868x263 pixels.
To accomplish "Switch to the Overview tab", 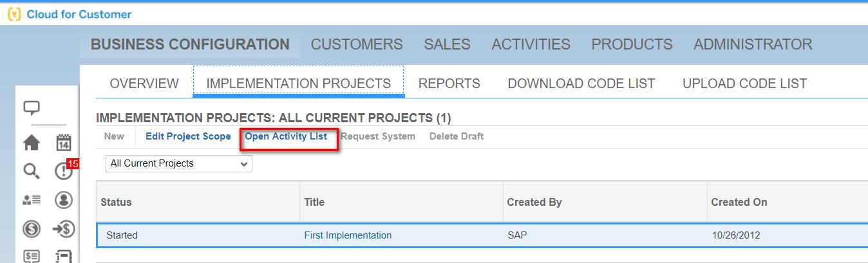I will coord(144,84).
